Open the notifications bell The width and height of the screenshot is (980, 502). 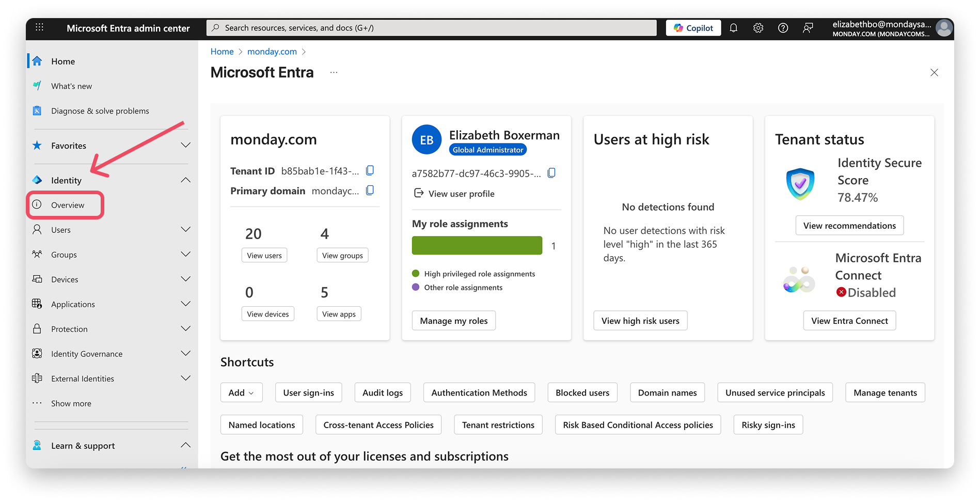[x=733, y=28]
